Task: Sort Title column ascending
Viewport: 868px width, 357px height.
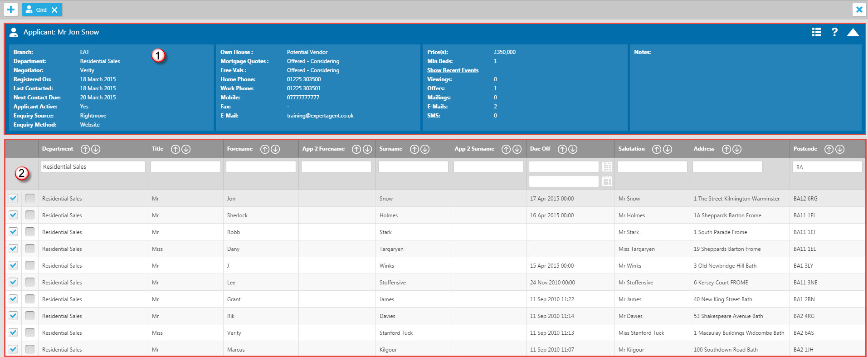Action: coord(176,149)
